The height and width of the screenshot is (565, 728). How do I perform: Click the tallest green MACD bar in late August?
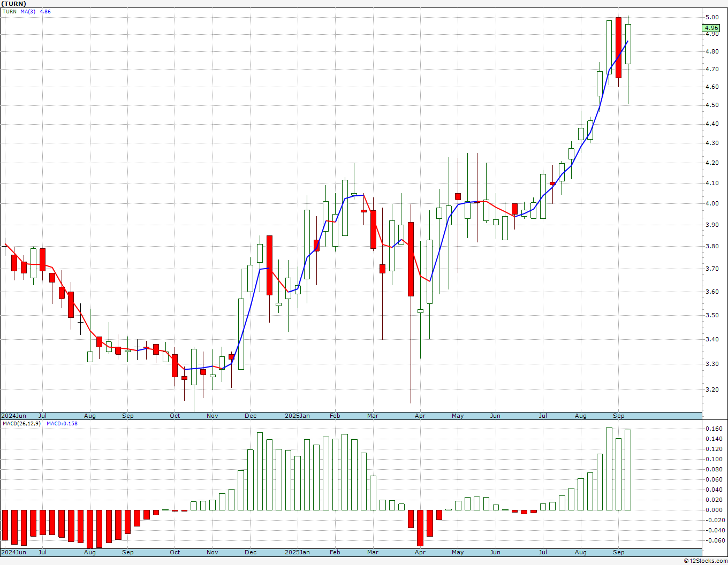[609, 469]
